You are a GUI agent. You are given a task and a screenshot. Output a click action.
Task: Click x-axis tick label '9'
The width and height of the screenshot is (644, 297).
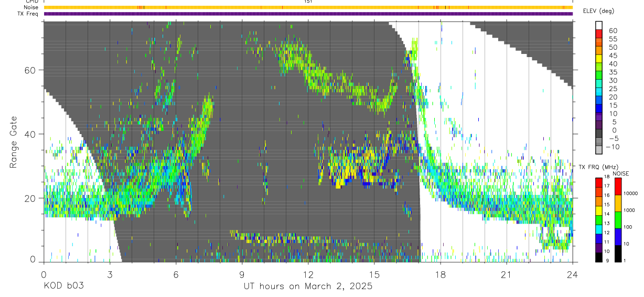tap(242, 274)
